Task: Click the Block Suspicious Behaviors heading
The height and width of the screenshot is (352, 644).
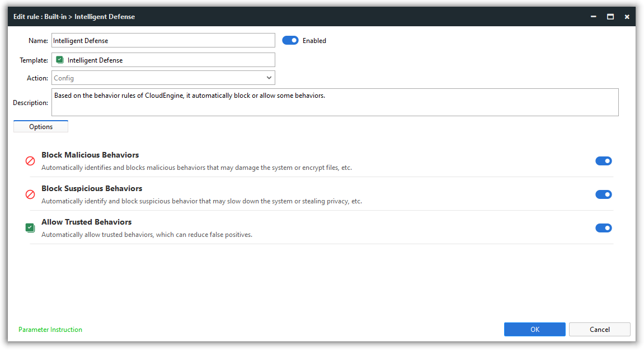Action: (x=92, y=188)
